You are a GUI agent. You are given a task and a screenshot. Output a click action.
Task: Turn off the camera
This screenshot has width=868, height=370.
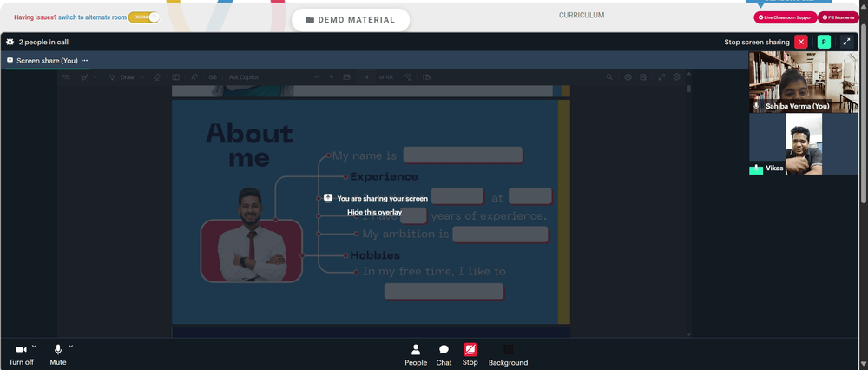pyautogui.click(x=21, y=354)
